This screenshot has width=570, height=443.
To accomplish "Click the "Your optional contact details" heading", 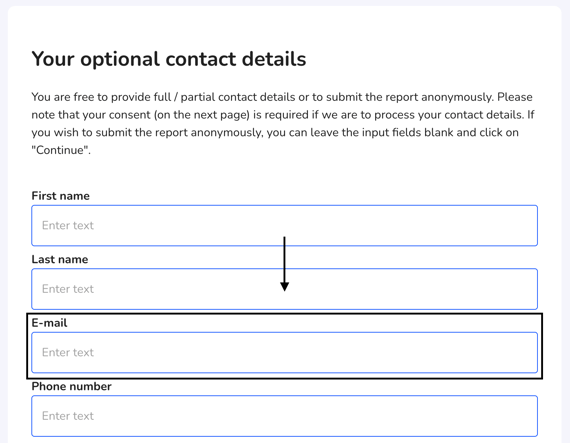I will tap(169, 59).
